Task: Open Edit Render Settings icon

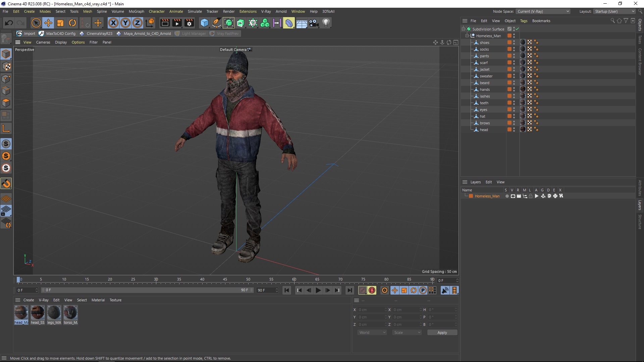Action: [x=189, y=23]
